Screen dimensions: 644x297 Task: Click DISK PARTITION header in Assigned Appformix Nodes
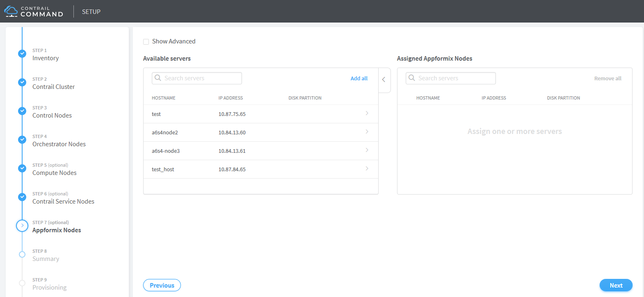pyautogui.click(x=563, y=98)
